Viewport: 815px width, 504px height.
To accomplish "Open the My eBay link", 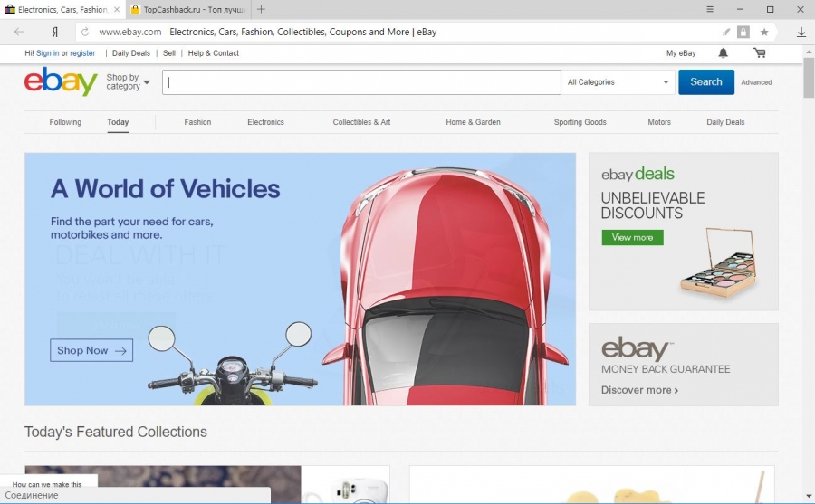I will [x=681, y=53].
